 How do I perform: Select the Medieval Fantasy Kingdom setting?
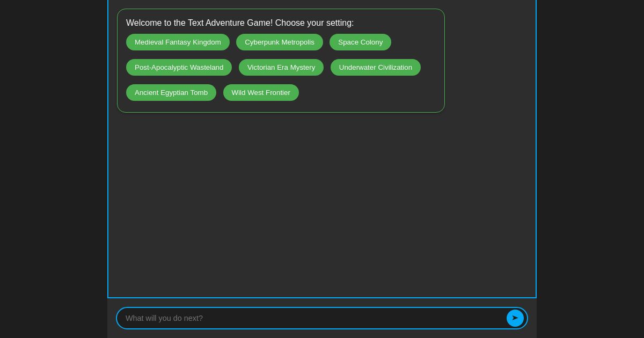(178, 42)
